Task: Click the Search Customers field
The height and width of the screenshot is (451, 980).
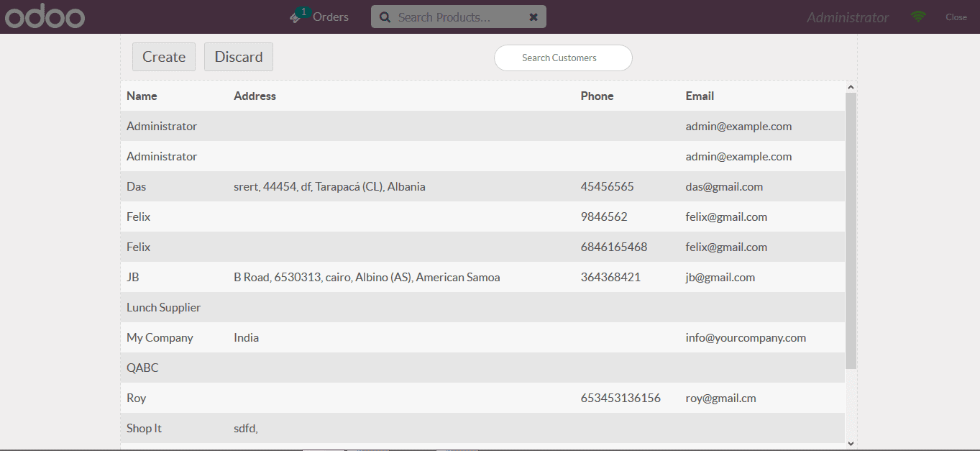Action: coord(563,58)
